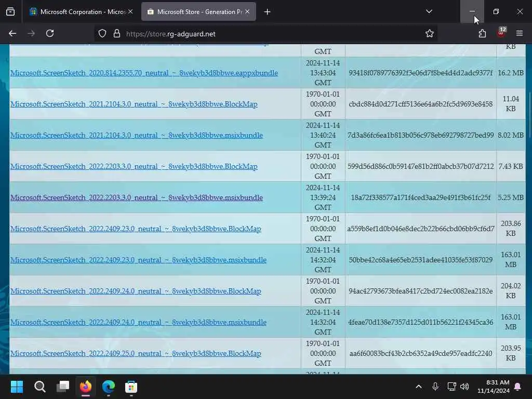This screenshot has width=532, height=399.
Task: Show hidden system tray icons
Action: [x=419, y=387]
